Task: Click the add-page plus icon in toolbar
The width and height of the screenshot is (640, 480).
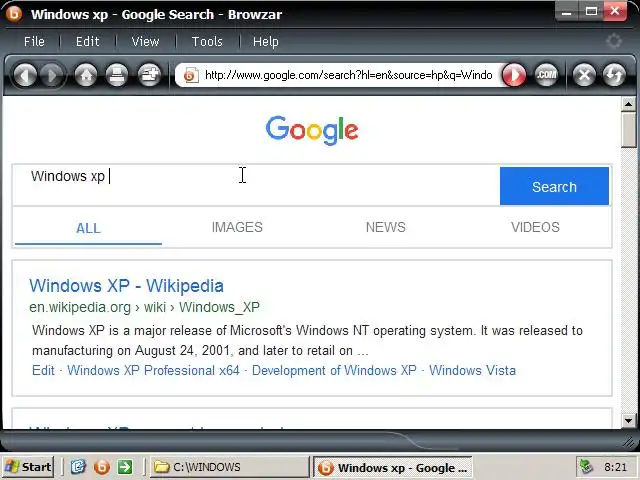Action: click(x=149, y=76)
